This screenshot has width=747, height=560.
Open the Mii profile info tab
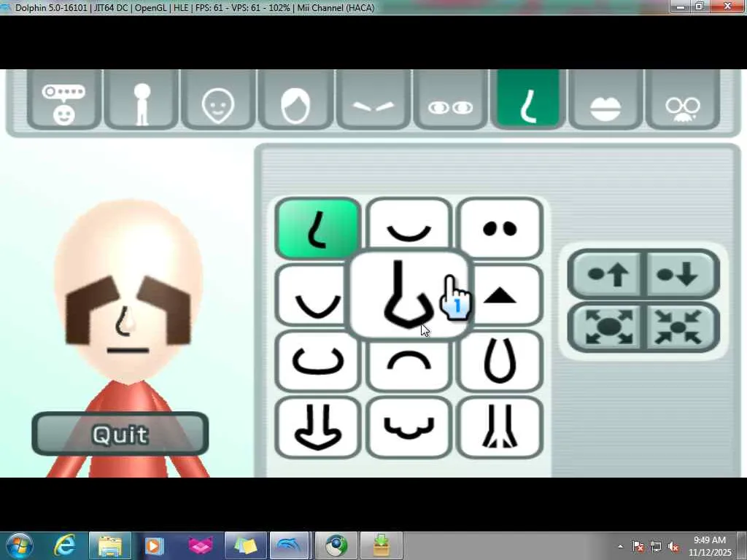point(64,99)
